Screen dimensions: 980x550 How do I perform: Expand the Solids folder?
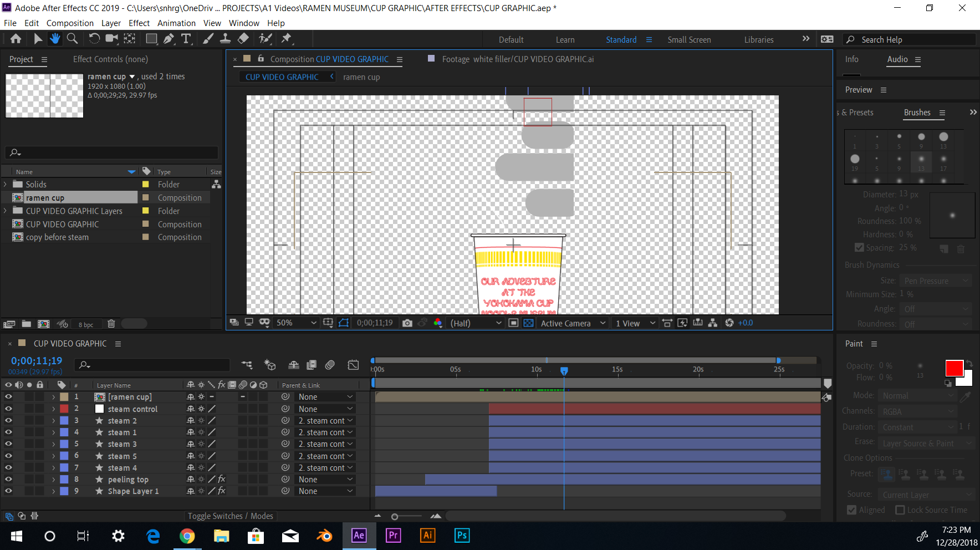click(x=6, y=184)
